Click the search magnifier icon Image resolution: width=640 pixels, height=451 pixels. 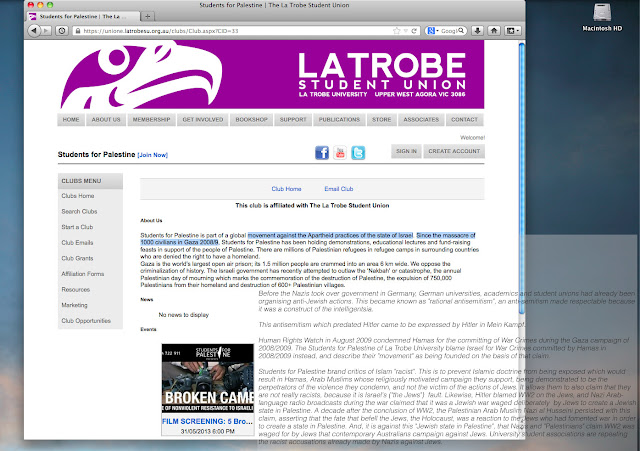coord(461,31)
